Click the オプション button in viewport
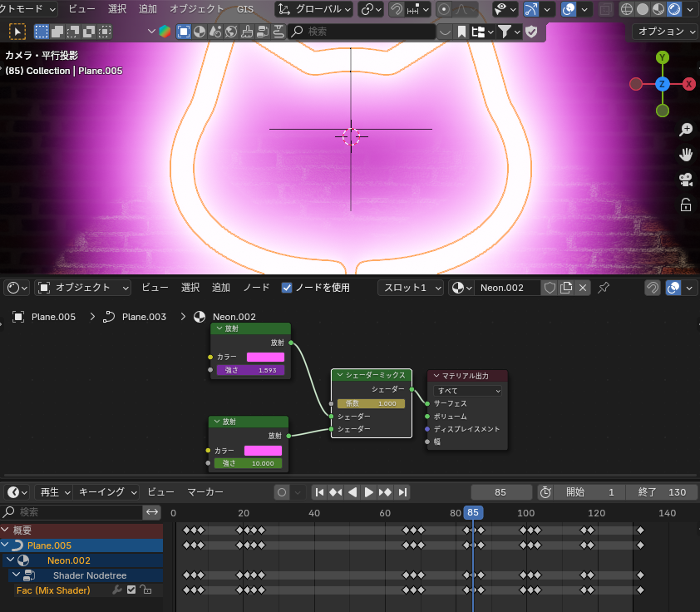The image size is (700, 612). 665,32
